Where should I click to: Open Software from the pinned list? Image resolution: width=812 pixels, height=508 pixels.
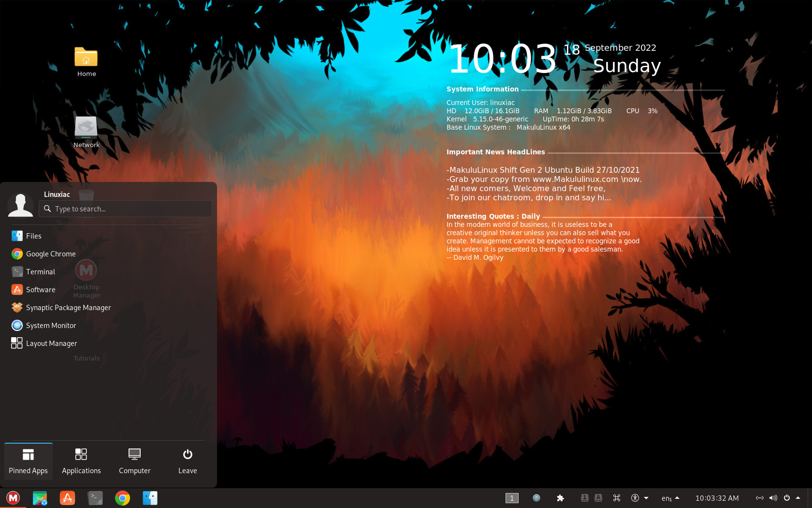pos(107,290)
